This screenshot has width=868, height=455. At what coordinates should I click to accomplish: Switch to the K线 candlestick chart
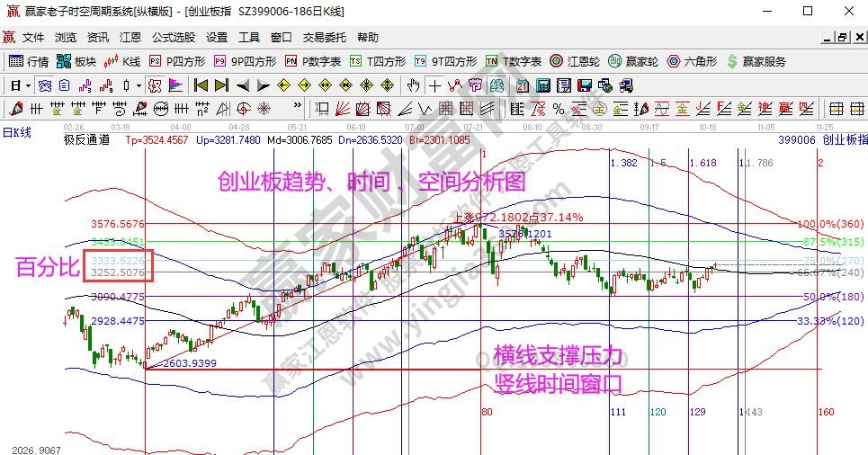[x=123, y=61]
